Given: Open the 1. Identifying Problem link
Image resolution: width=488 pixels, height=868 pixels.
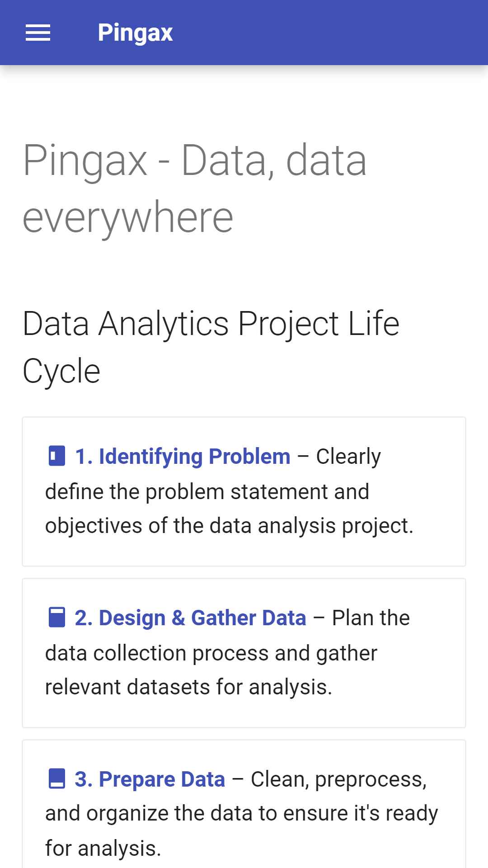Looking at the screenshot, I should (183, 456).
